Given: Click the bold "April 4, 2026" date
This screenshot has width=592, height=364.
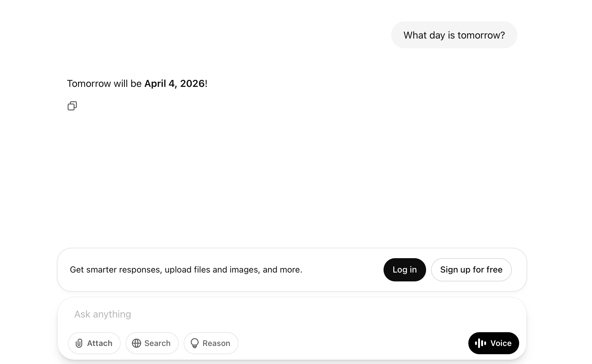Looking at the screenshot, I should [174, 84].
